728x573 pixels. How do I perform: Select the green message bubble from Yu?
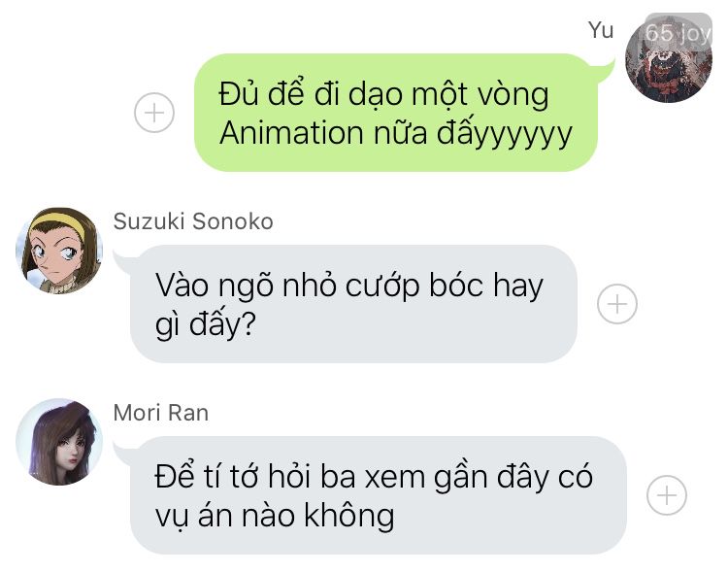click(396, 113)
